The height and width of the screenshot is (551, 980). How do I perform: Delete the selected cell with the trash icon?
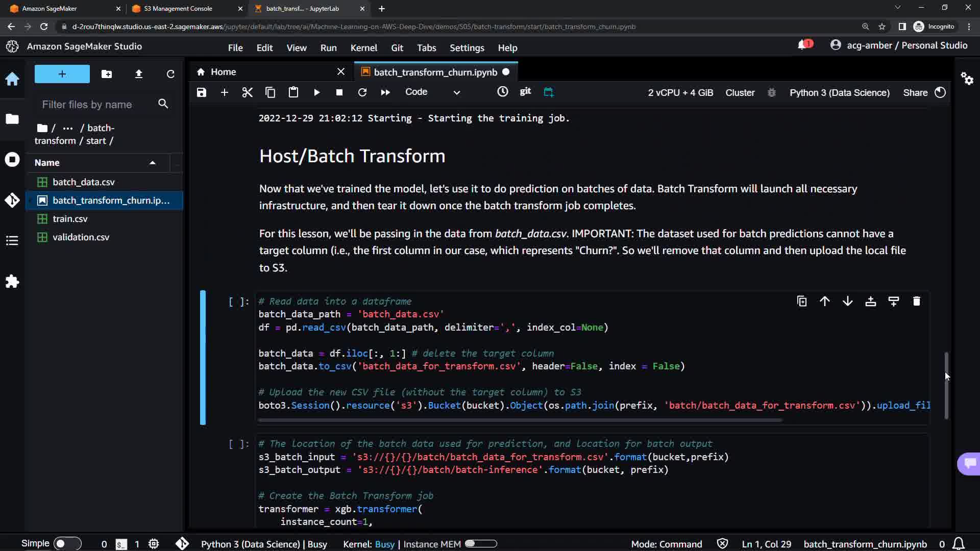click(916, 302)
